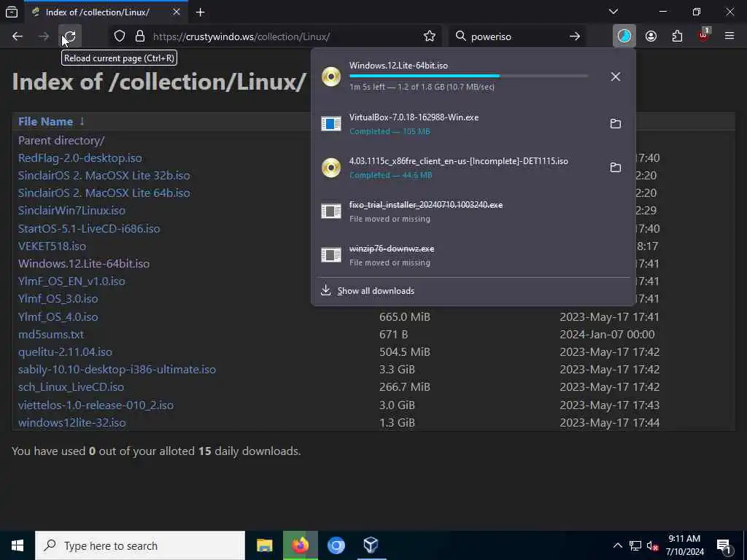Screen dimensions: 747x560
Task: Open the Firefox View icon
Action: (12, 12)
